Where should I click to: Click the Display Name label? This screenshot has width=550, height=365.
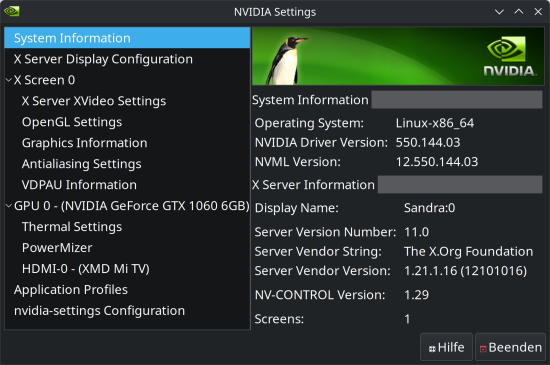click(296, 208)
